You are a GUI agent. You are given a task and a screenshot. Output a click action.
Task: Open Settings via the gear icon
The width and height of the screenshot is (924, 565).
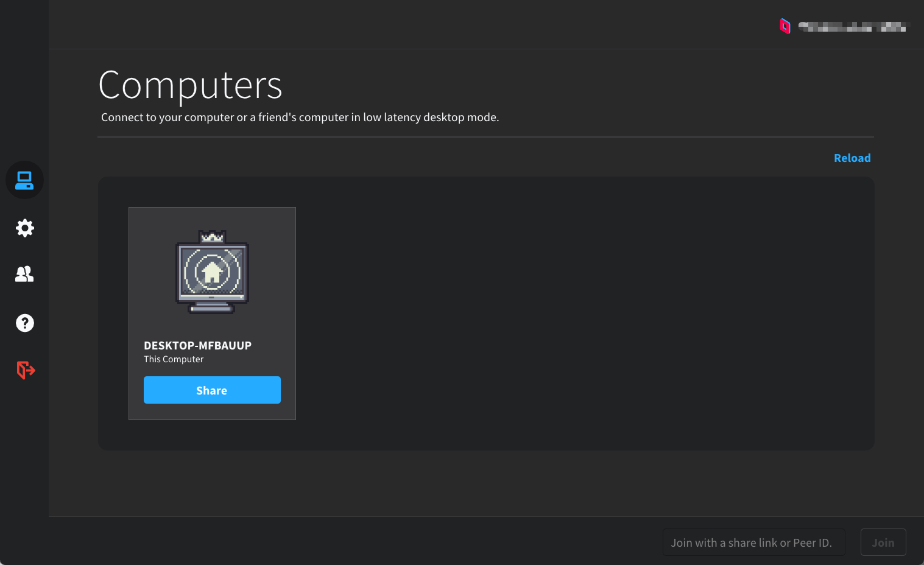click(24, 228)
